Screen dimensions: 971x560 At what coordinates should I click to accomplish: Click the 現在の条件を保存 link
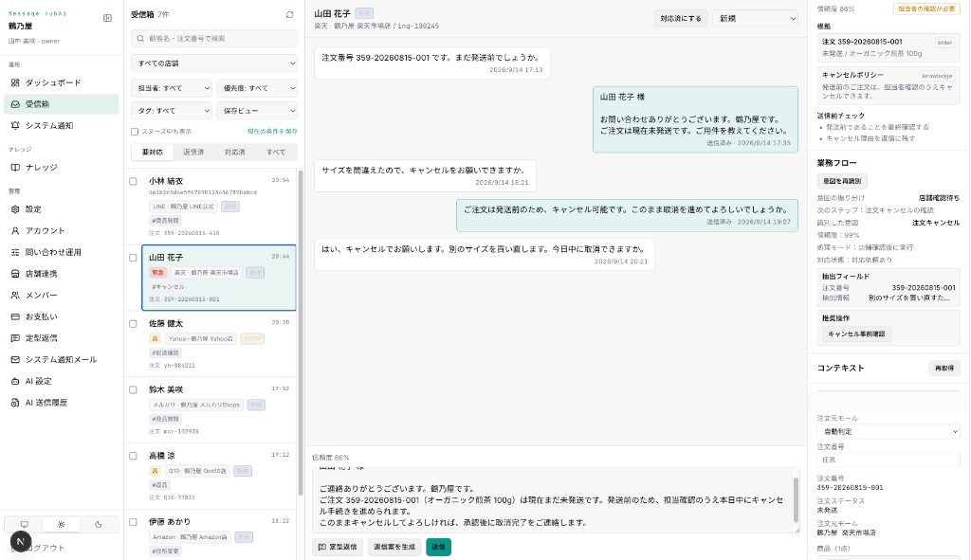(x=272, y=131)
